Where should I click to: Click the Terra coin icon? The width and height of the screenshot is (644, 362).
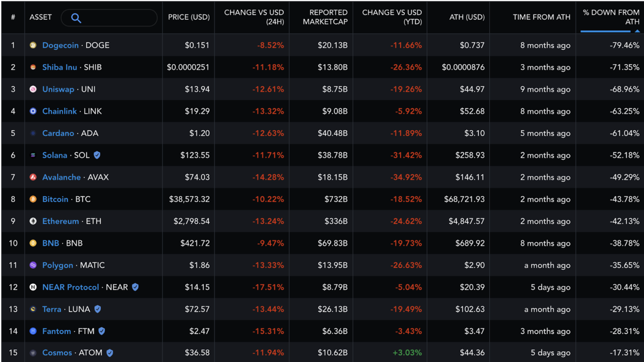(33, 309)
